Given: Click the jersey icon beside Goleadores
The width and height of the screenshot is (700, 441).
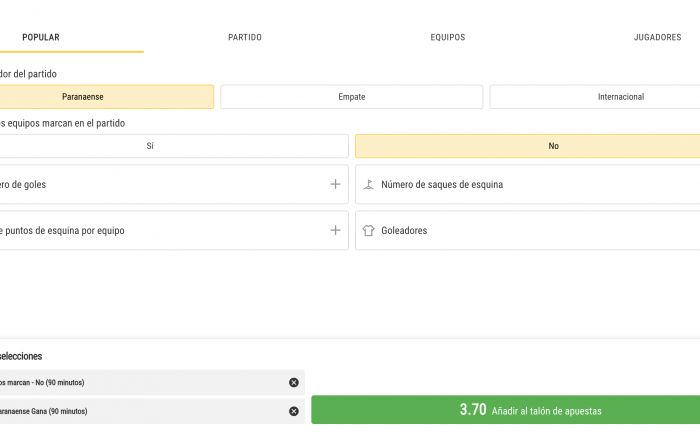Looking at the screenshot, I should pyautogui.click(x=368, y=230).
